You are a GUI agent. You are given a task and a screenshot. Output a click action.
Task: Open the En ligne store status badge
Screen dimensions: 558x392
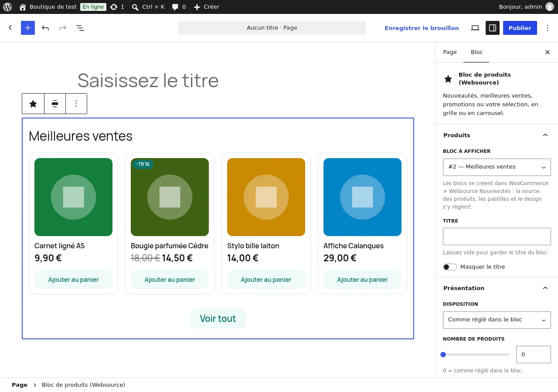(x=93, y=7)
